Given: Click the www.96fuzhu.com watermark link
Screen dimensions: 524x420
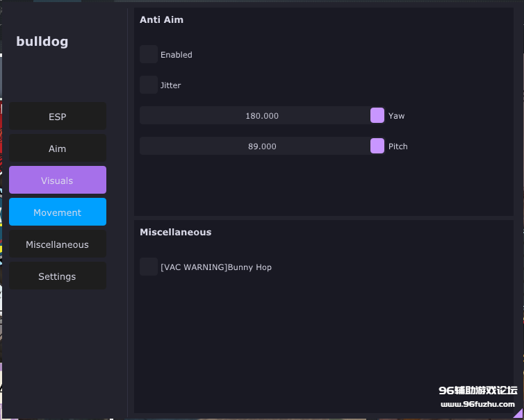Looking at the screenshot, I should 477,404.
